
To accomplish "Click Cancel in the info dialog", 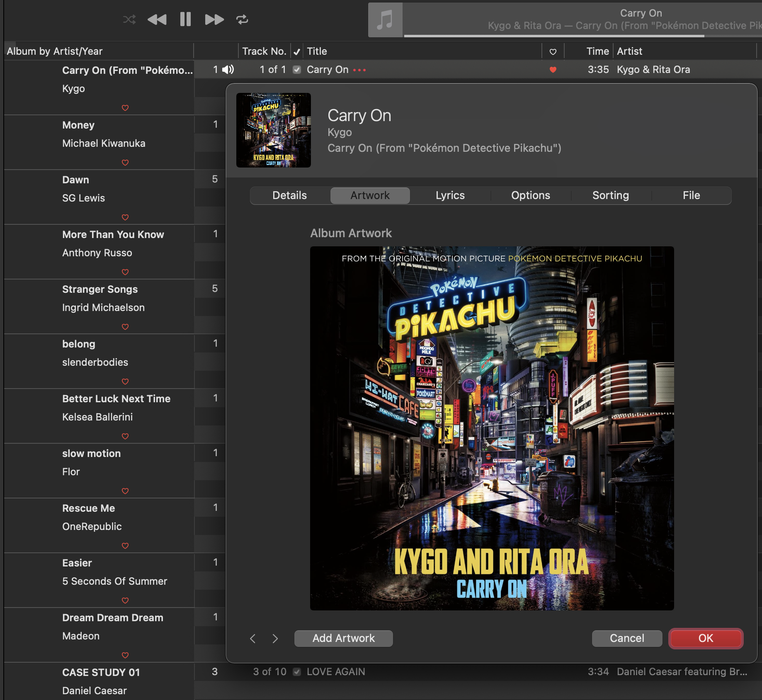I will pos(627,638).
